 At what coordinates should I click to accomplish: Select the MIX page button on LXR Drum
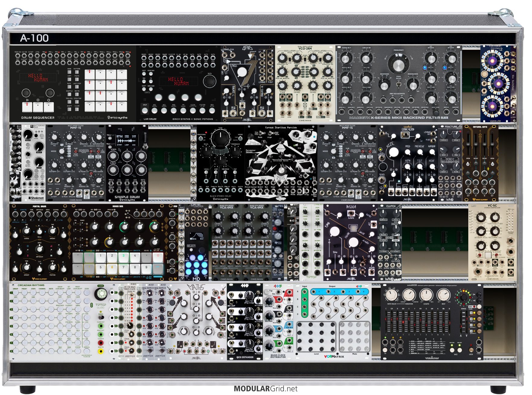[x=212, y=110]
